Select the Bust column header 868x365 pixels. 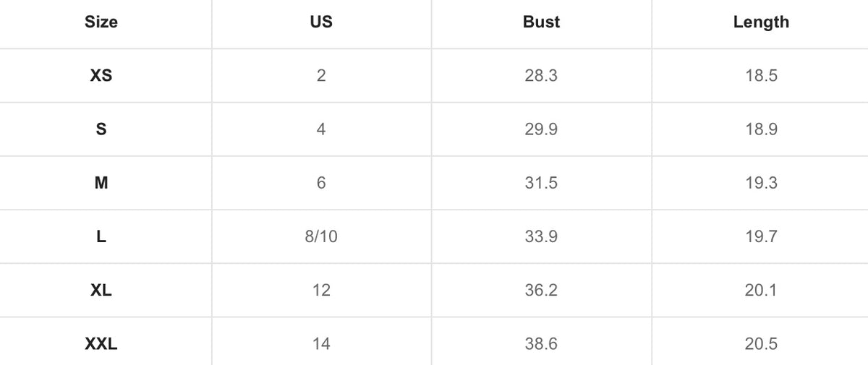[x=541, y=22]
